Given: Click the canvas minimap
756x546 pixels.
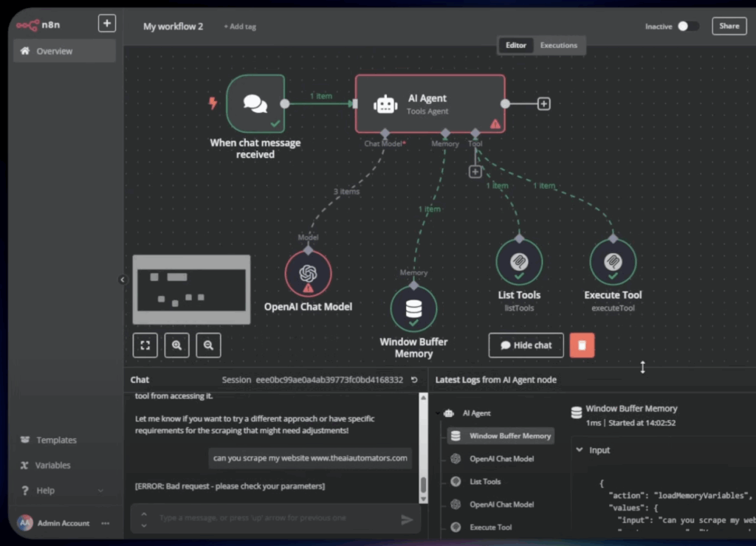Looking at the screenshot, I should click(x=191, y=290).
